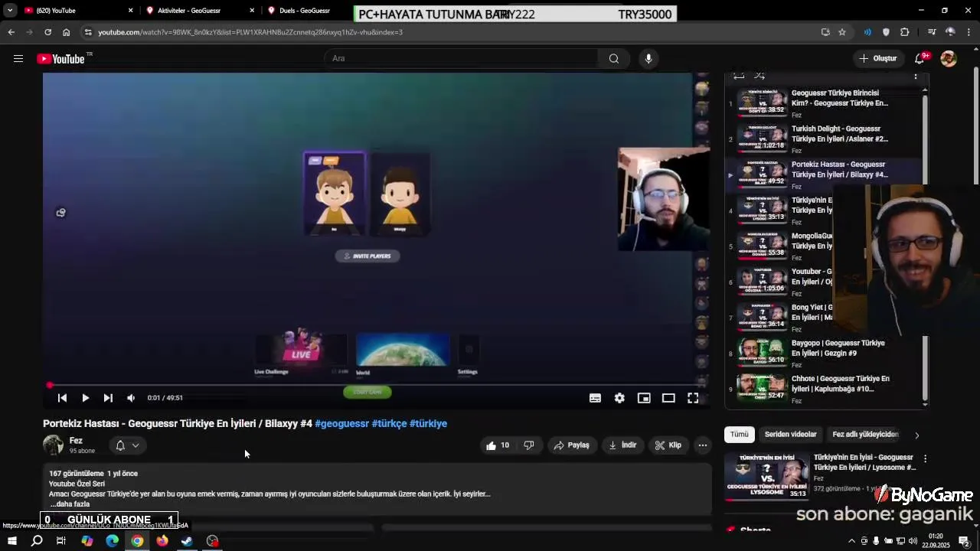The image size is (980, 551).
Task: Click the address bar URL
Action: tap(250, 32)
